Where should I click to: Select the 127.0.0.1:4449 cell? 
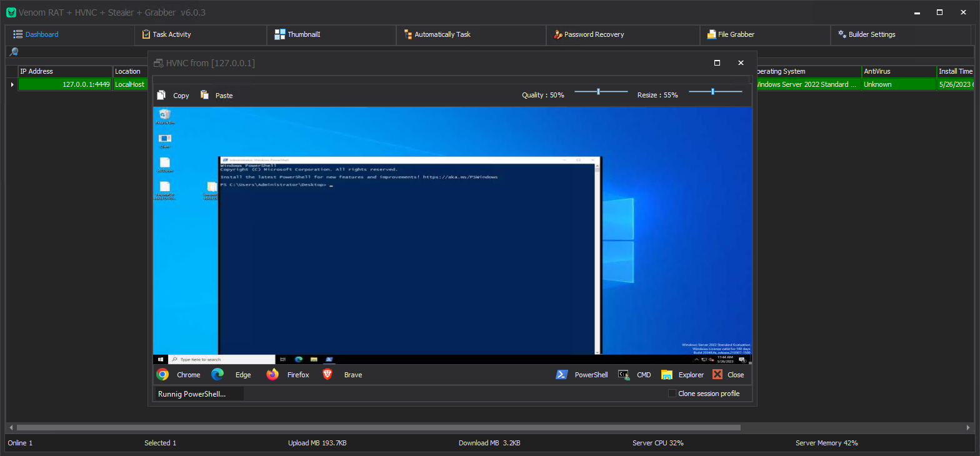pos(65,84)
